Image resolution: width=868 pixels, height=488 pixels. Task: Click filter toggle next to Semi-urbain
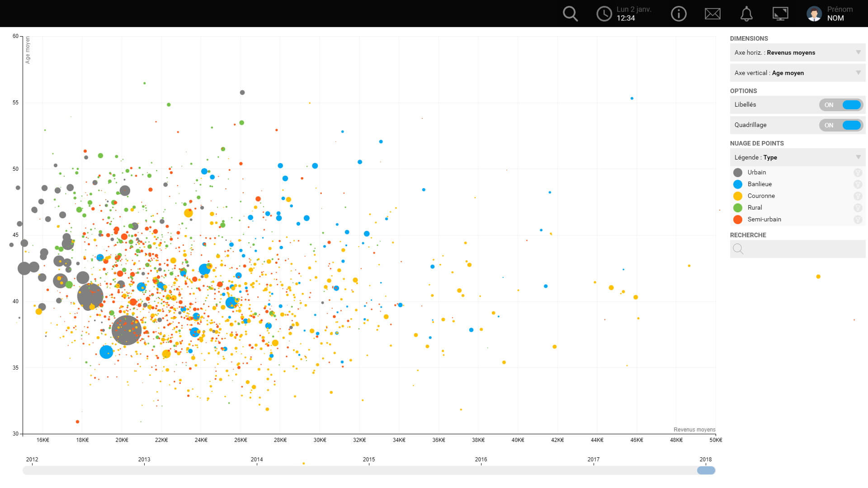858,220
